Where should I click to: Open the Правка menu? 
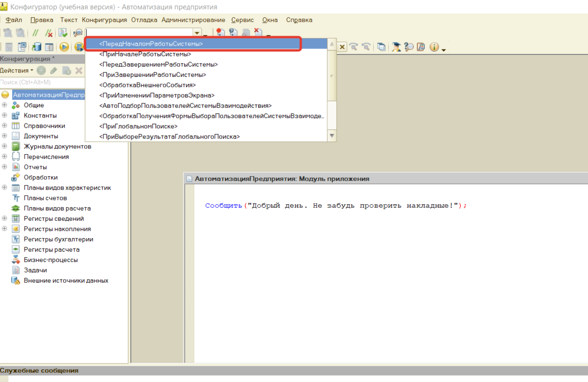[42, 20]
